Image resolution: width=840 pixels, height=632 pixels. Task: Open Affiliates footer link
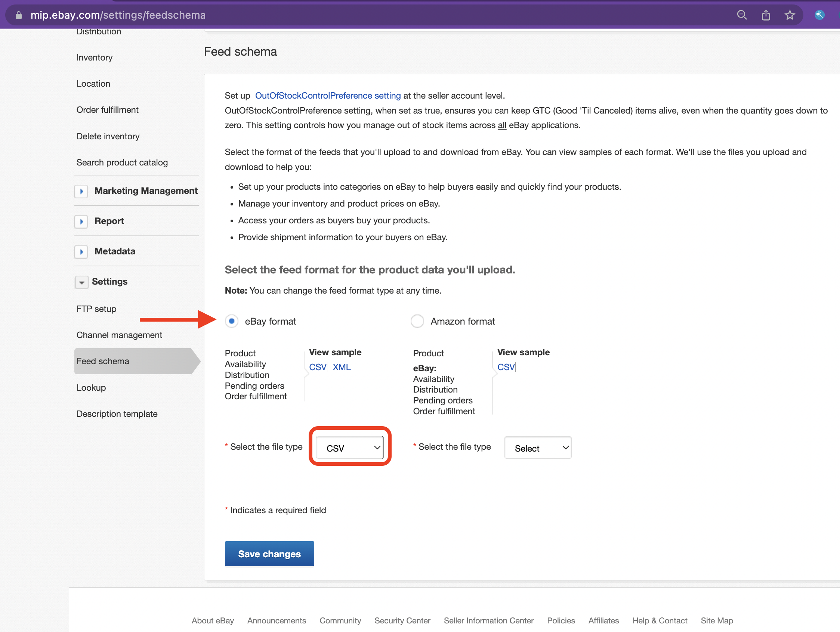tap(603, 621)
